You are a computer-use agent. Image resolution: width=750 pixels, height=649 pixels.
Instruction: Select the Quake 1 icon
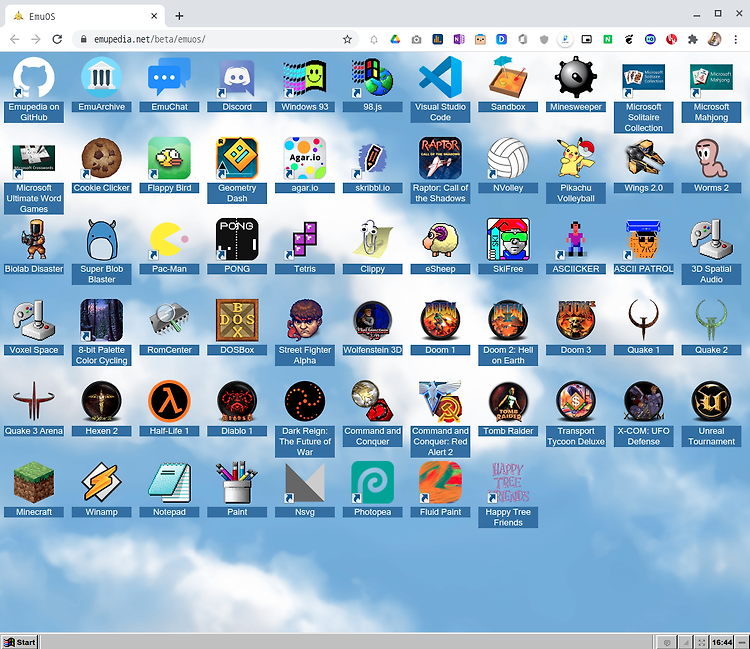pos(644,320)
